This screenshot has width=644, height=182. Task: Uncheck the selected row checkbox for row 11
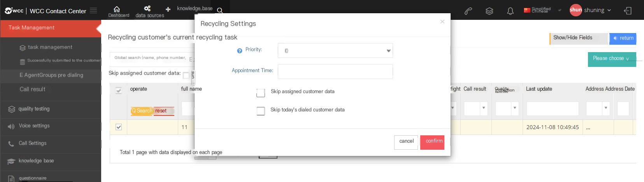coord(119,127)
